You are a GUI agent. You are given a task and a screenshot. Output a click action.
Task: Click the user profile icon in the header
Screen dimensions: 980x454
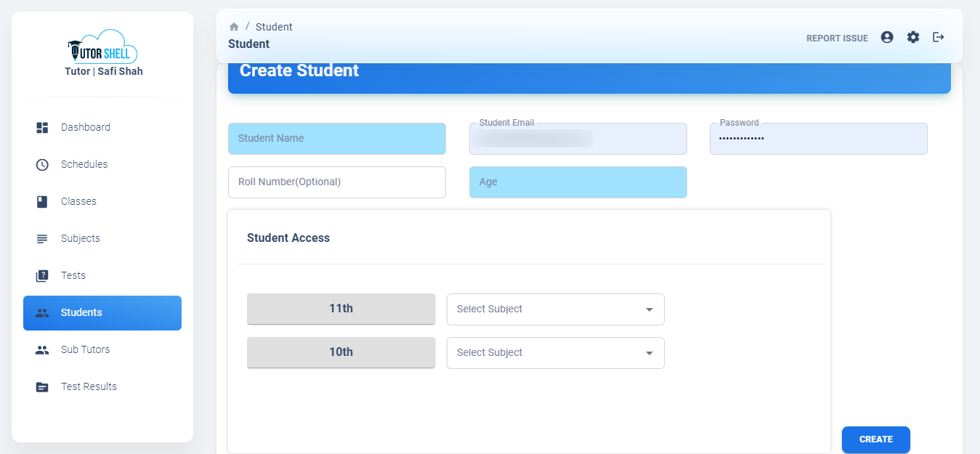click(886, 37)
